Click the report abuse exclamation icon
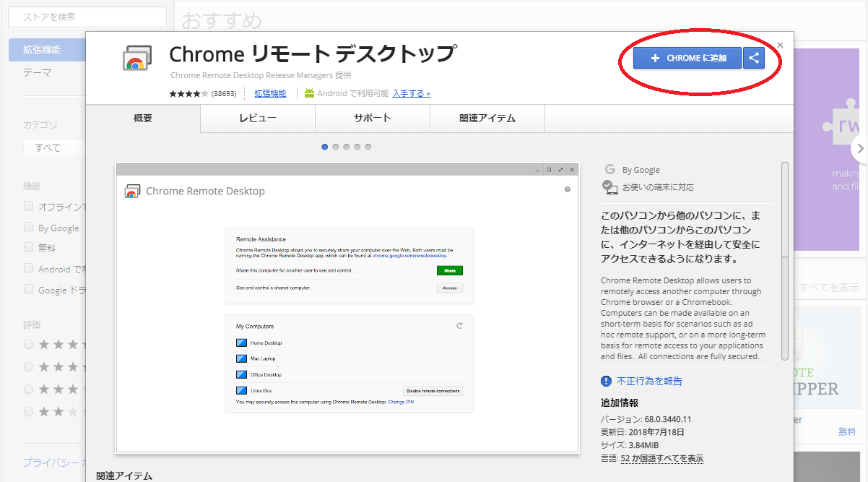 click(x=607, y=381)
